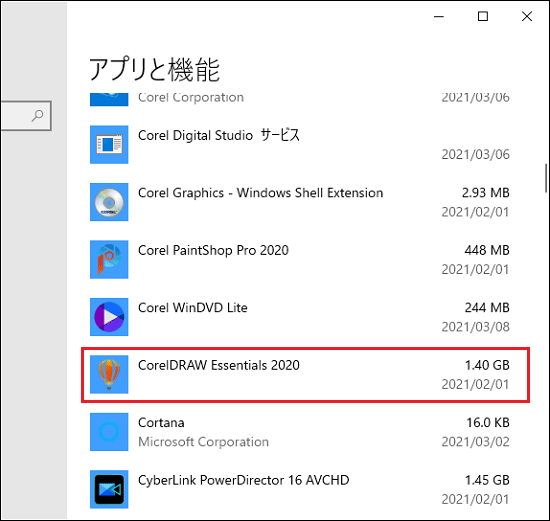Click the Corel Graphics Shell Extension disc icon
Image resolution: width=550 pixels, height=521 pixels.
coord(109,202)
